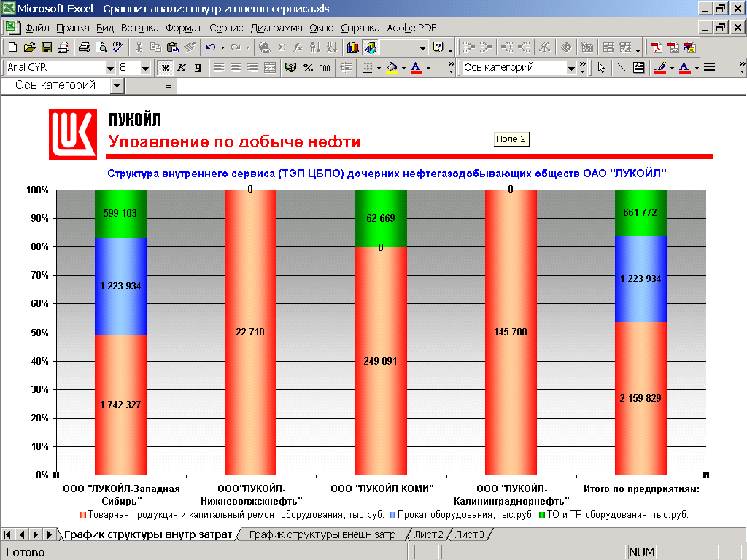Create a new workbook with New icon
The height and width of the screenshot is (560, 747).
13,47
